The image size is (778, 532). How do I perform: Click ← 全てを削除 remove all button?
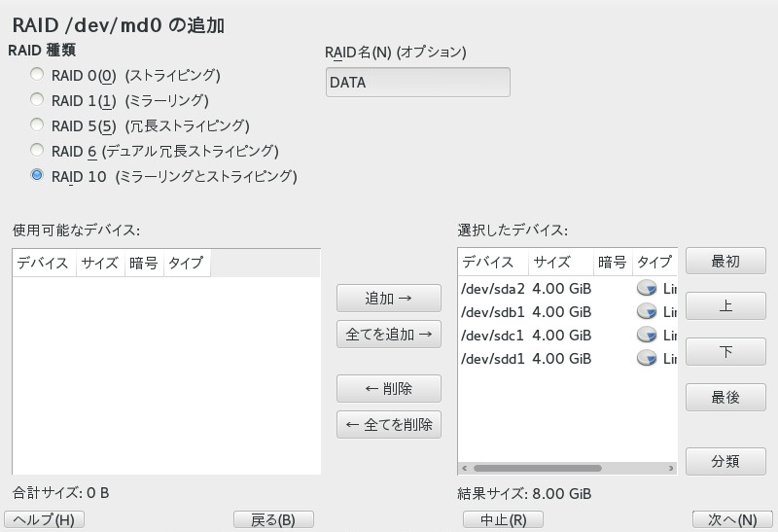point(388,424)
